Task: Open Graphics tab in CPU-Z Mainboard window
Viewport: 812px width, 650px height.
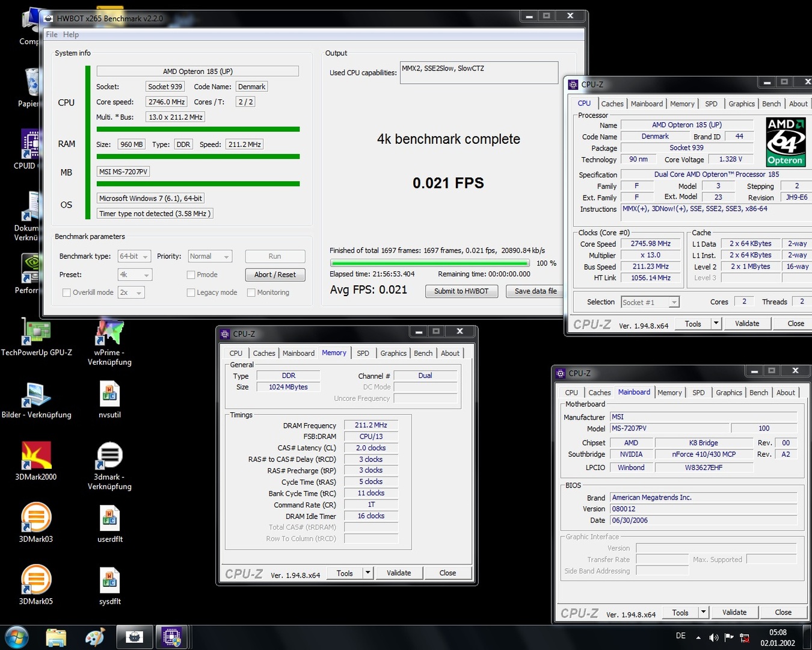Action: (729, 392)
